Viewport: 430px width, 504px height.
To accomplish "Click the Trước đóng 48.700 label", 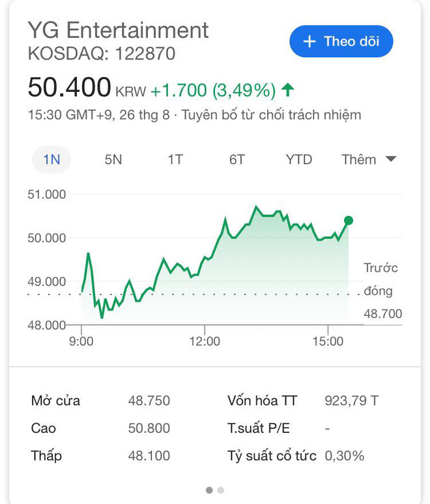I will pyautogui.click(x=382, y=291).
